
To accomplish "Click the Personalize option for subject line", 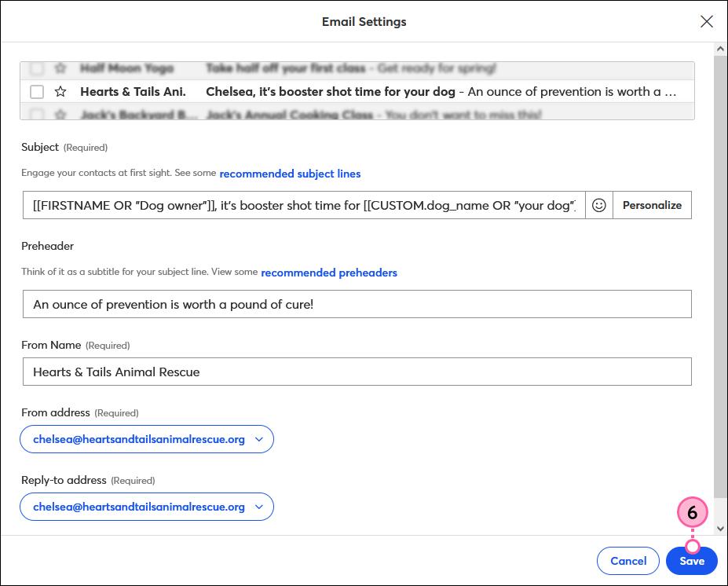I will click(x=652, y=205).
